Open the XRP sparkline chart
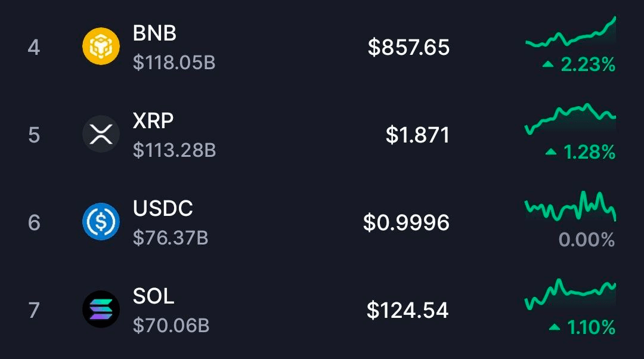Viewport: 644px width, 359px height. pyautogui.click(x=570, y=119)
